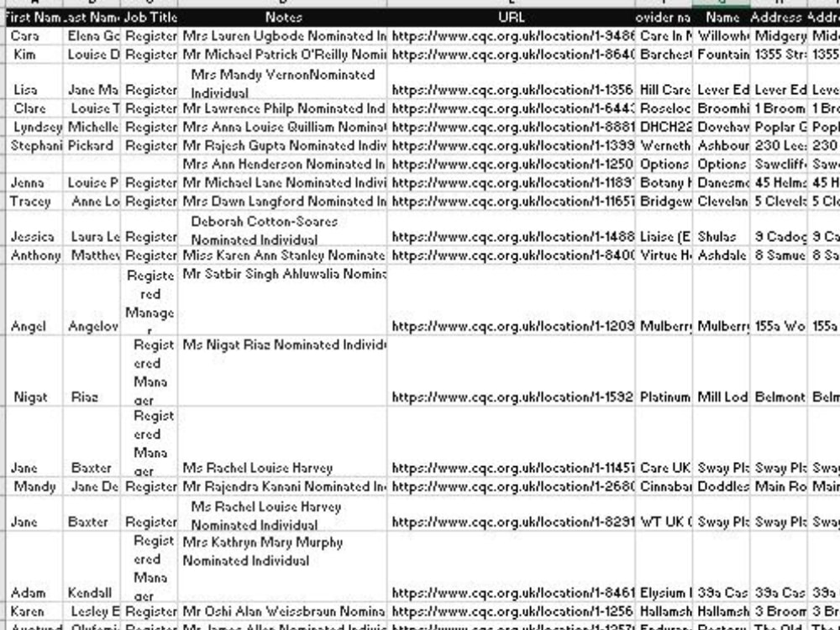
Task: Select note Mrs Anna Louise Quilliam
Action: tap(282, 127)
